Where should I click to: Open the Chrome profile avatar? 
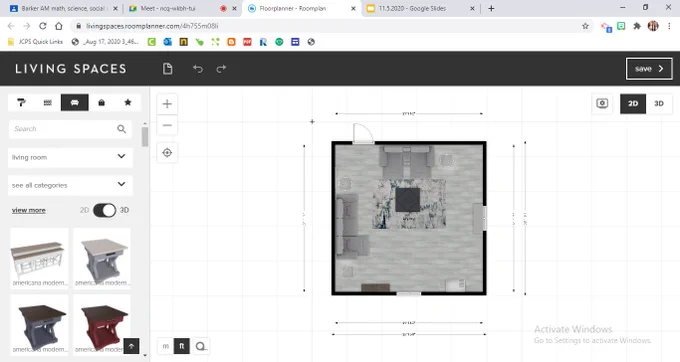[x=653, y=26]
